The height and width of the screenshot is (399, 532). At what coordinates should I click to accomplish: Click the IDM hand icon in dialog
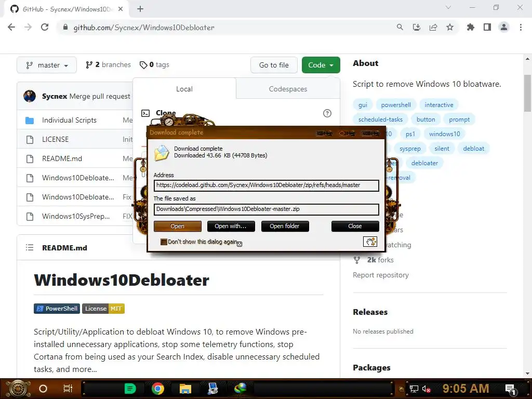pyautogui.click(x=370, y=242)
